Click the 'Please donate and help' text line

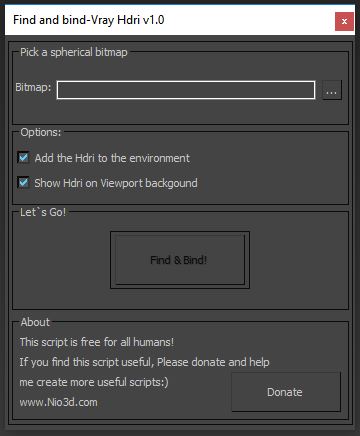(x=213, y=362)
